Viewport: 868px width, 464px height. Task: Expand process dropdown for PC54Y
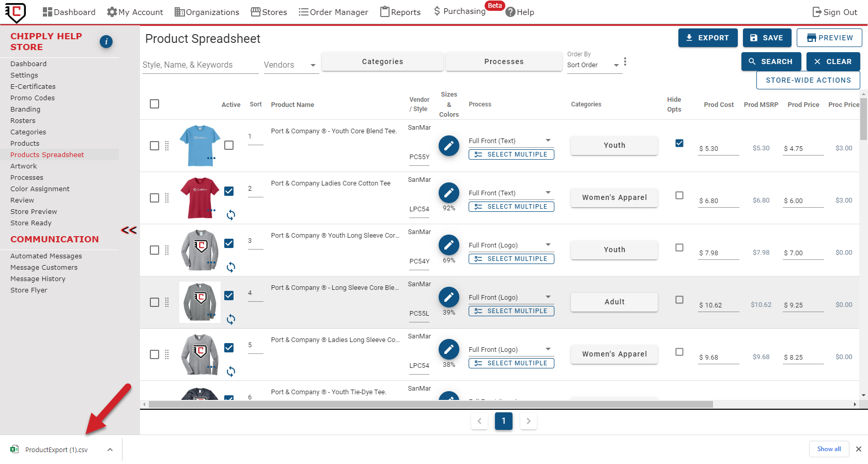(x=548, y=245)
